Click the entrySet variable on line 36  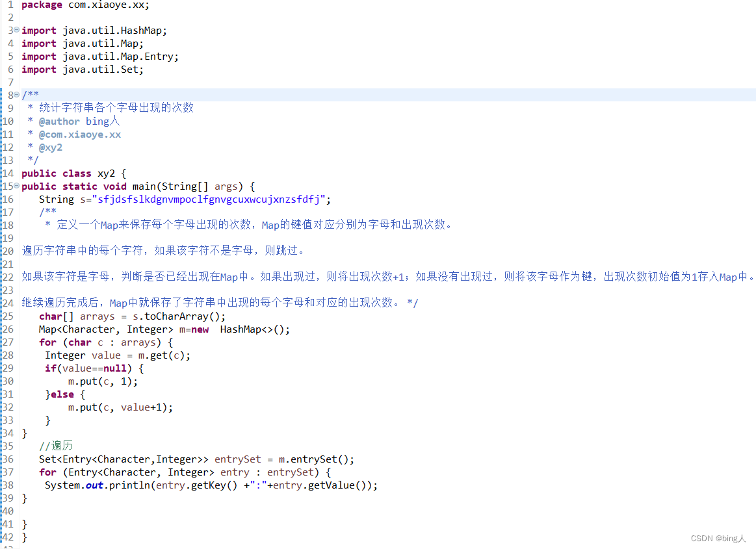[x=238, y=459]
